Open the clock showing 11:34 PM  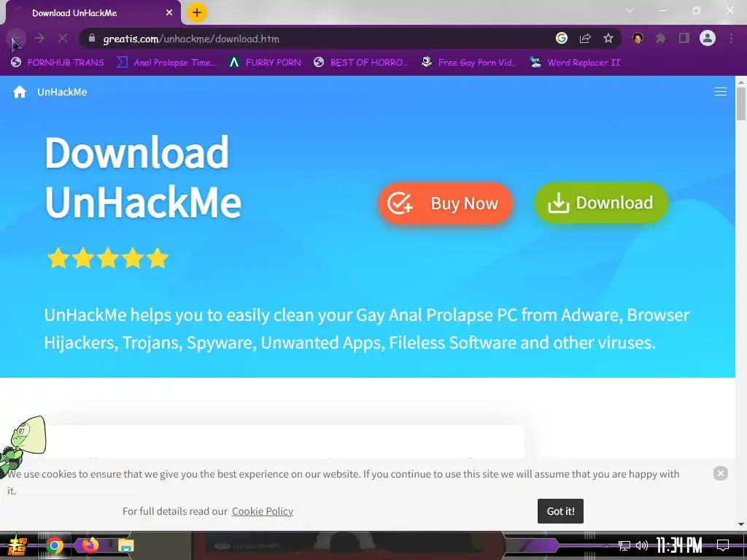[x=679, y=545]
